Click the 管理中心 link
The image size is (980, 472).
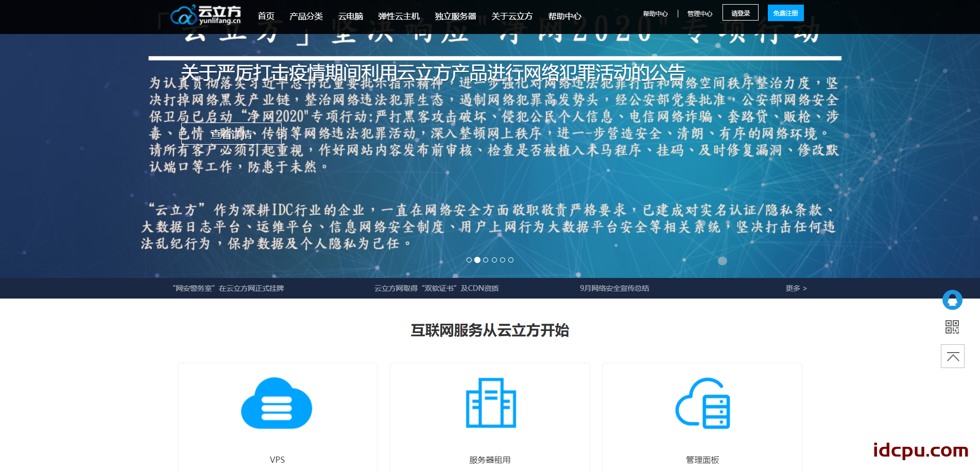pos(700,14)
